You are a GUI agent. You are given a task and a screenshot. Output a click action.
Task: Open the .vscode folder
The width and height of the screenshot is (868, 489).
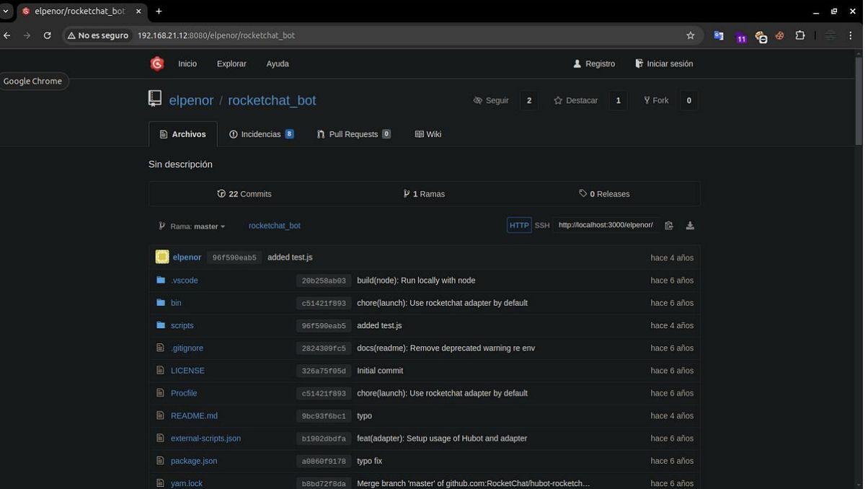pyautogui.click(x=184, y=281)
